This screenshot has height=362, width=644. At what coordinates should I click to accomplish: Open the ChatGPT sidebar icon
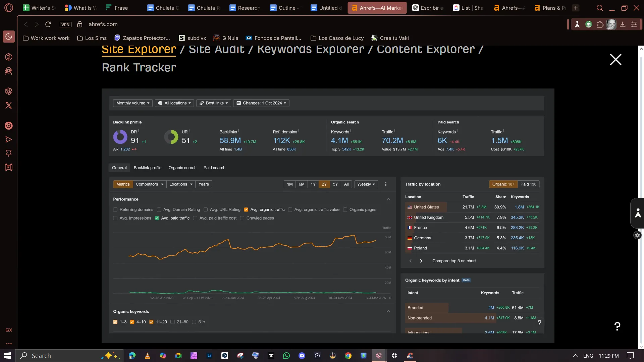[x=9, y=91]
